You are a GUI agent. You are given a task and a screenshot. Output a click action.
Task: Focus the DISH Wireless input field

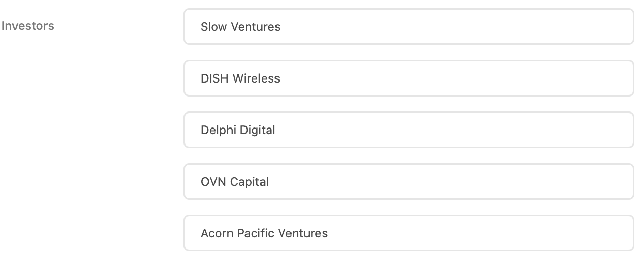408,78
